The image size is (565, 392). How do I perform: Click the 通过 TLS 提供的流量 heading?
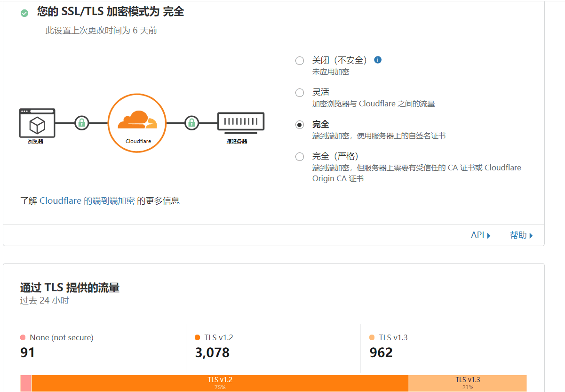pyautogui.click(x=70, y=288)
